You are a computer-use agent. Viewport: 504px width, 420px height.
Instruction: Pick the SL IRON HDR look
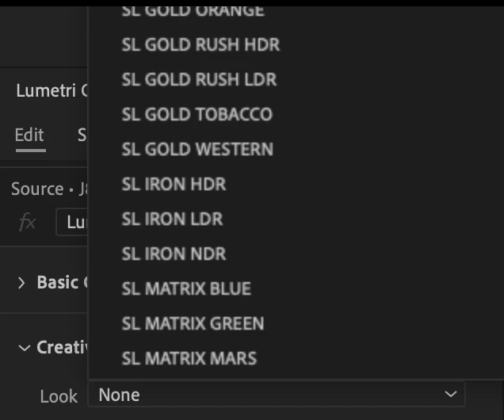click(174, 184)
